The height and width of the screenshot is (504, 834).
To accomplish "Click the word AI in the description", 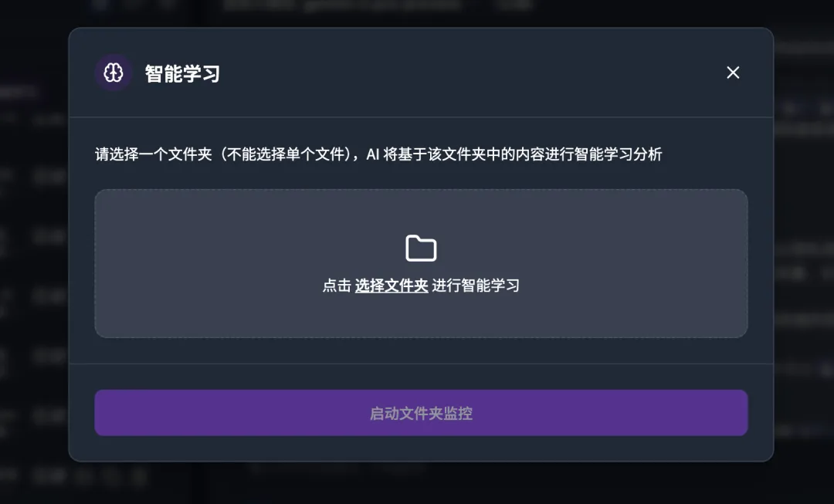I will tap(372, 154).
